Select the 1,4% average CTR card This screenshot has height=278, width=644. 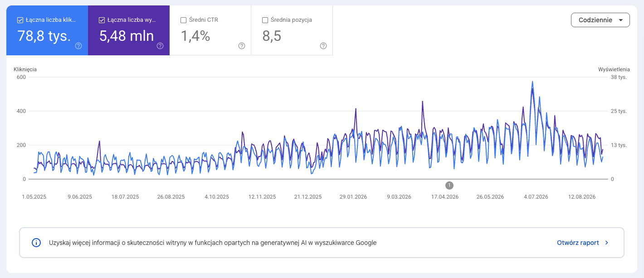point(210,30)
